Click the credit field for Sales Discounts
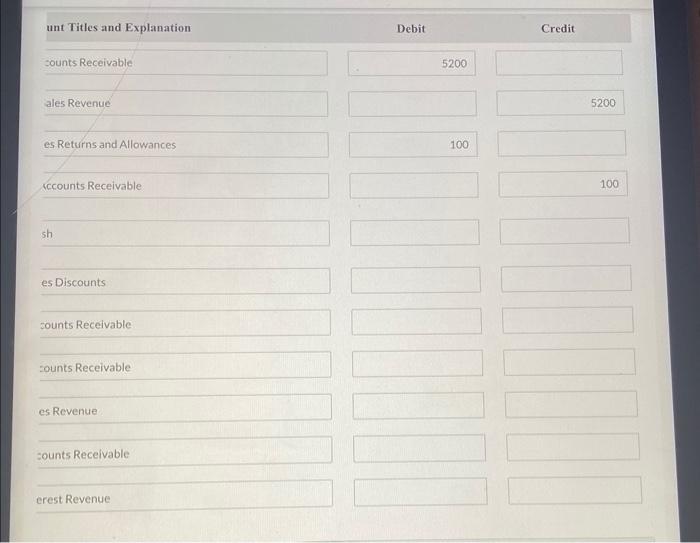The height and width of the screenshot is (543, 700). click(566, 279)
